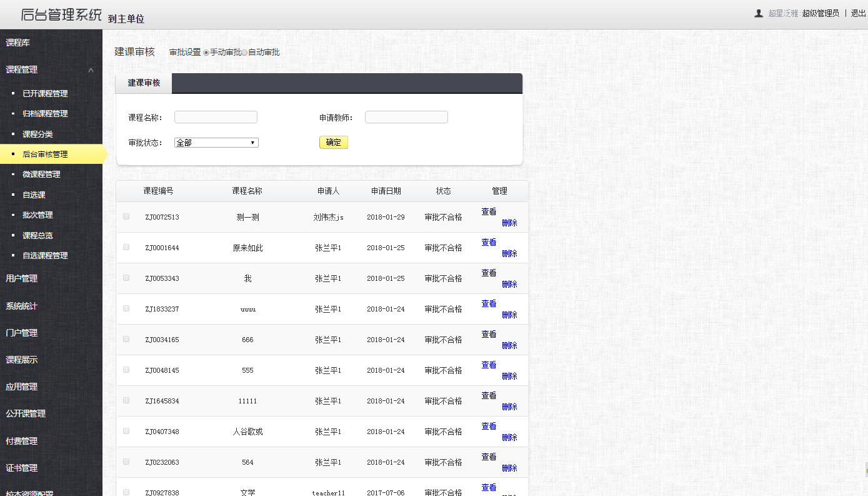Go to 已开课程管理 in sidebar
The image size is (868, 496).
click(45, 94)
